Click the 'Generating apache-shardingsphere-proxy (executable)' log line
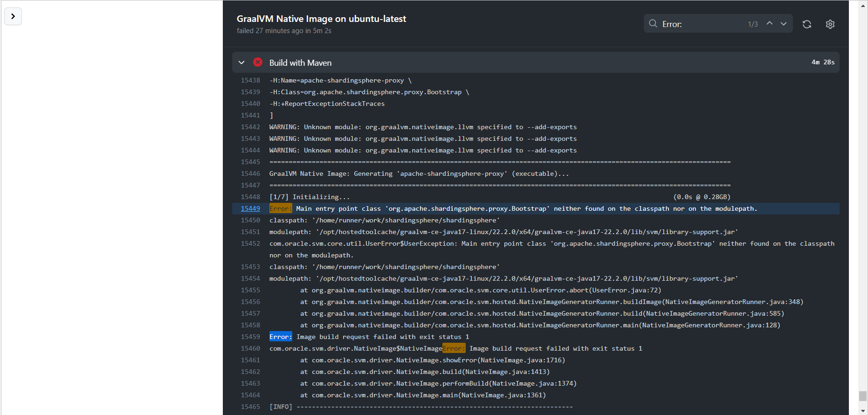Viewport: 868px width, 415px height. pyautogui.click(x=419, y=173)
